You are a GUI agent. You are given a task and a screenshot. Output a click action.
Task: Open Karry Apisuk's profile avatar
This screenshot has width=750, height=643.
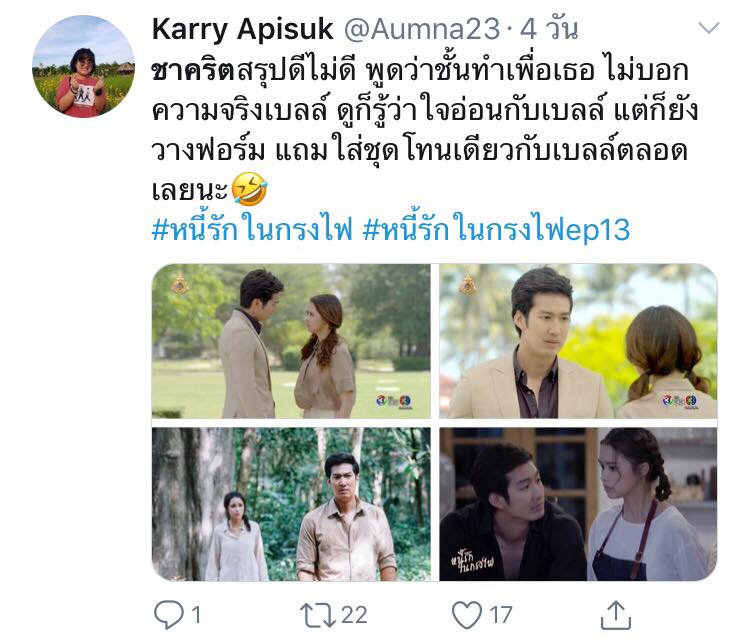click(83, 66)
